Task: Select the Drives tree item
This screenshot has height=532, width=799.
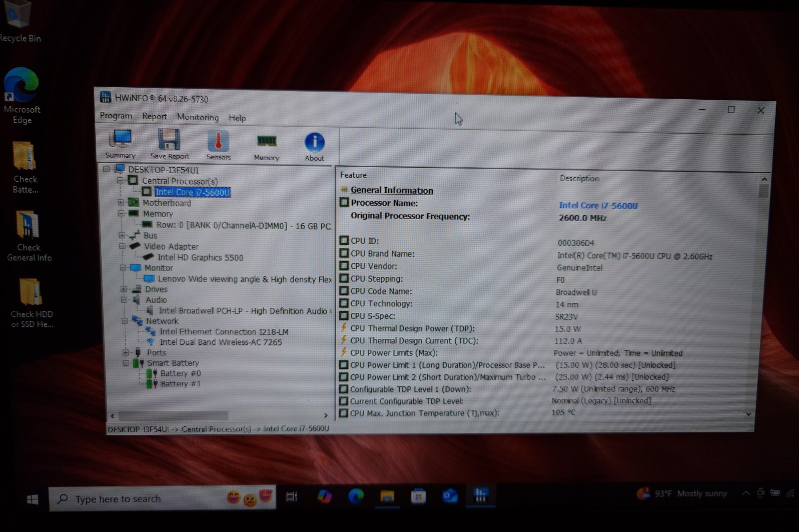Action: 156,289
